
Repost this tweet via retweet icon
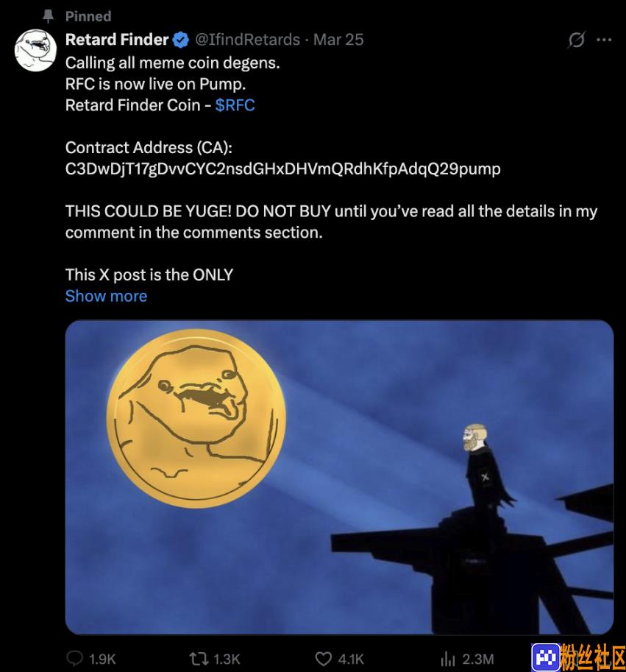199,658
